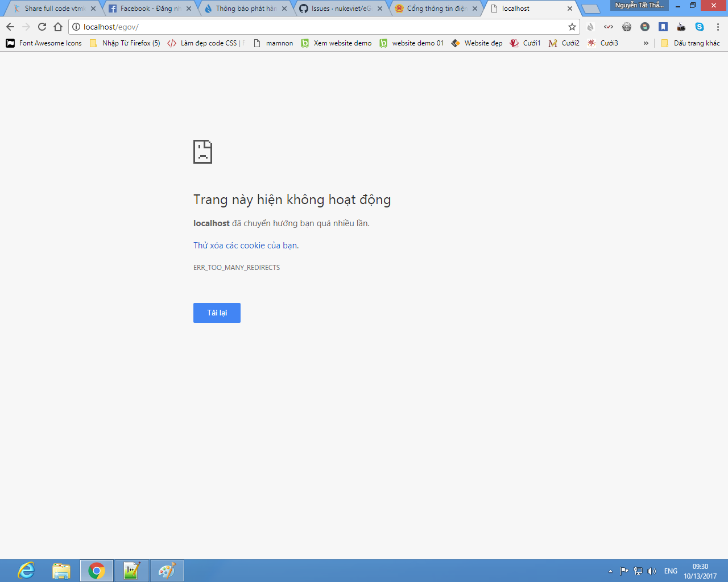This screenshot has height=582, width=728.
Task: Open the Chrome customize menu (three dots)
Action: (718, 27)
